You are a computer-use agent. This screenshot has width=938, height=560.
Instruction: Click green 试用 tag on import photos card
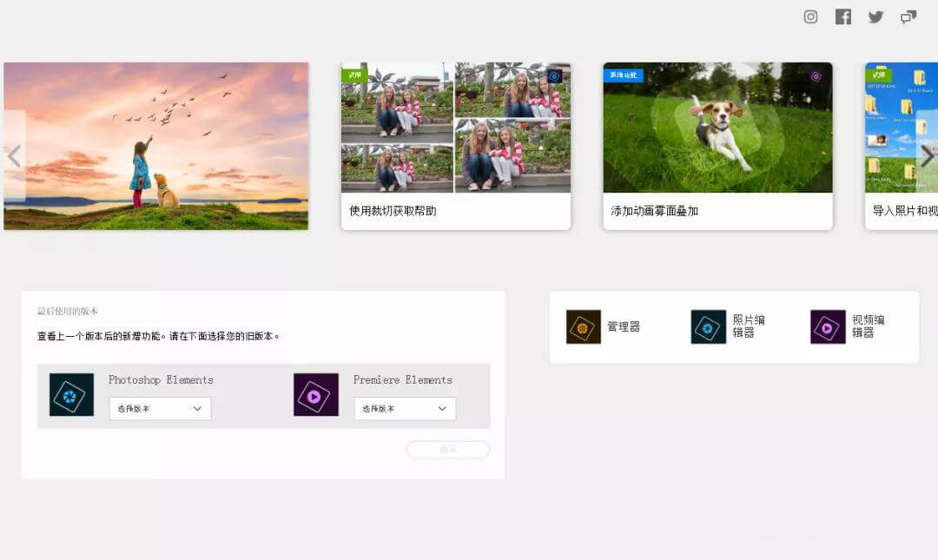click(878, 75)
